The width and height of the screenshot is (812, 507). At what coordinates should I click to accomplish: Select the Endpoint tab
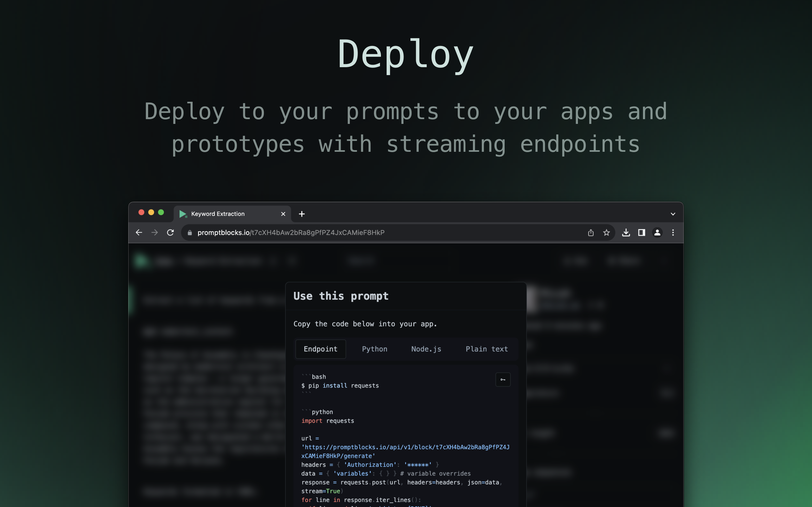(320, 349)
